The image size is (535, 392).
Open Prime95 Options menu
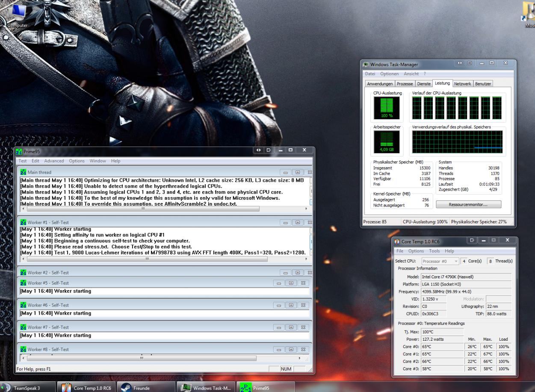coord(77,161)
